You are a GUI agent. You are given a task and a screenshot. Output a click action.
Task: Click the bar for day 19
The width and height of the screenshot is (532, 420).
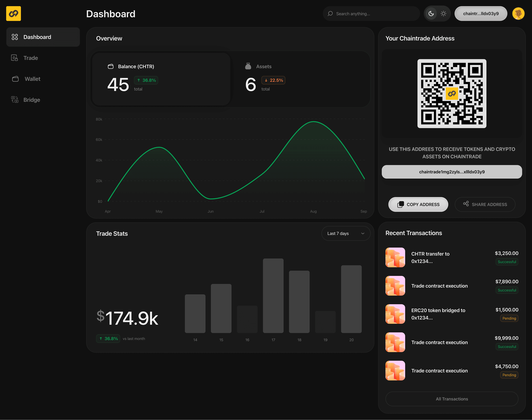click(x=325, y=322)
